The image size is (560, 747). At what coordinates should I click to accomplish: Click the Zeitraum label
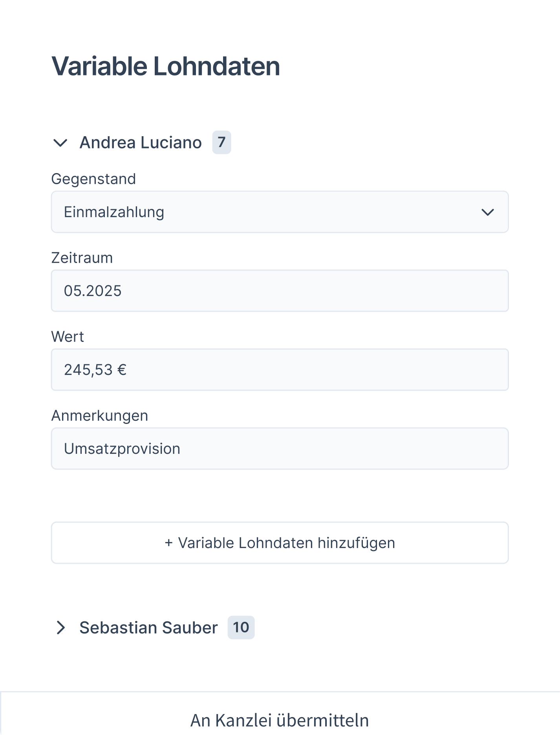(x=82, y=258)
